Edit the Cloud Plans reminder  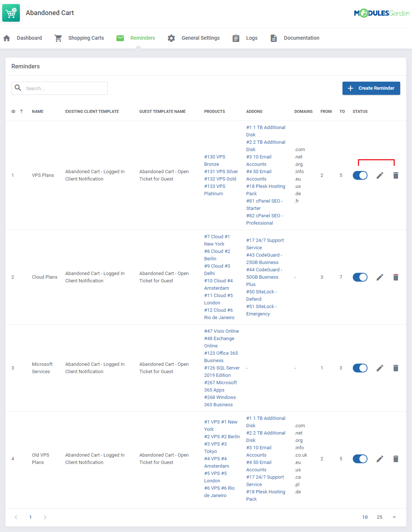[x=380, y=277]
